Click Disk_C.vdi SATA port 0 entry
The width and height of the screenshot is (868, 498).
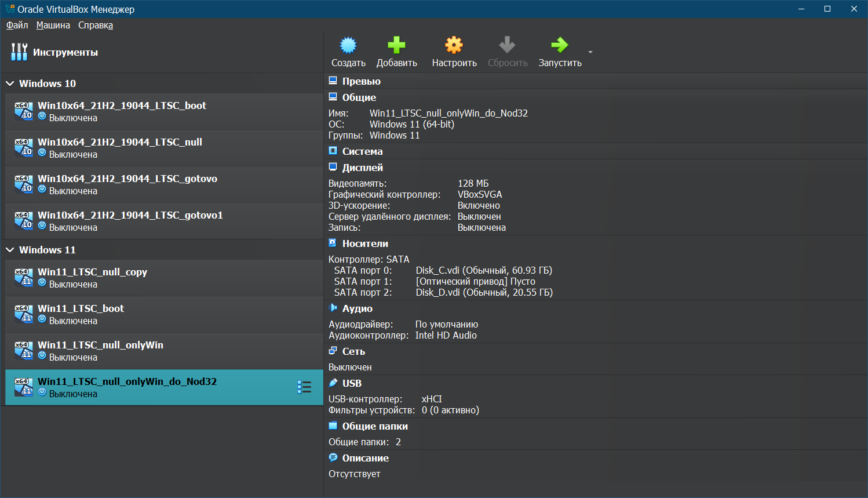484,270
